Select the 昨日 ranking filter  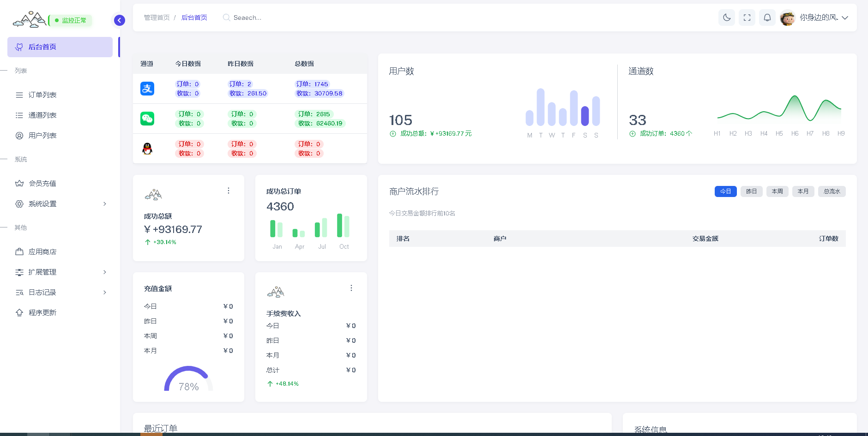tap(751, 191)
